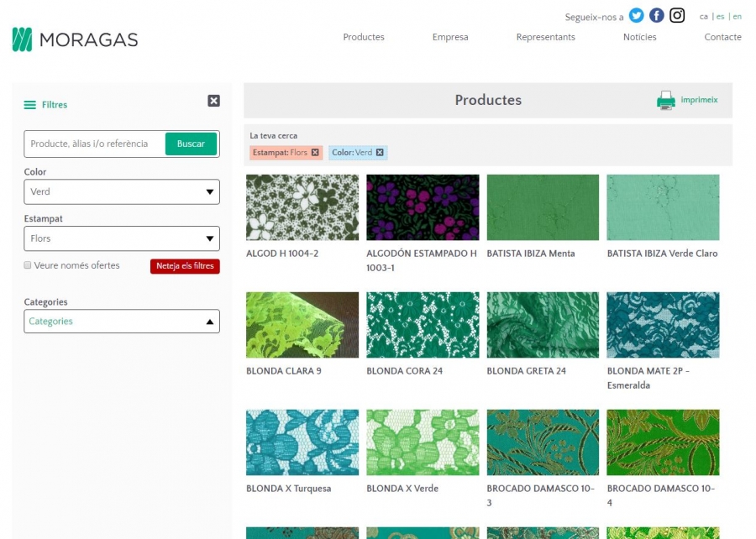Click the BATISTA IBIZA Menta product name
This screenshot has height=539, width=756.
click(x=531, y=254)
